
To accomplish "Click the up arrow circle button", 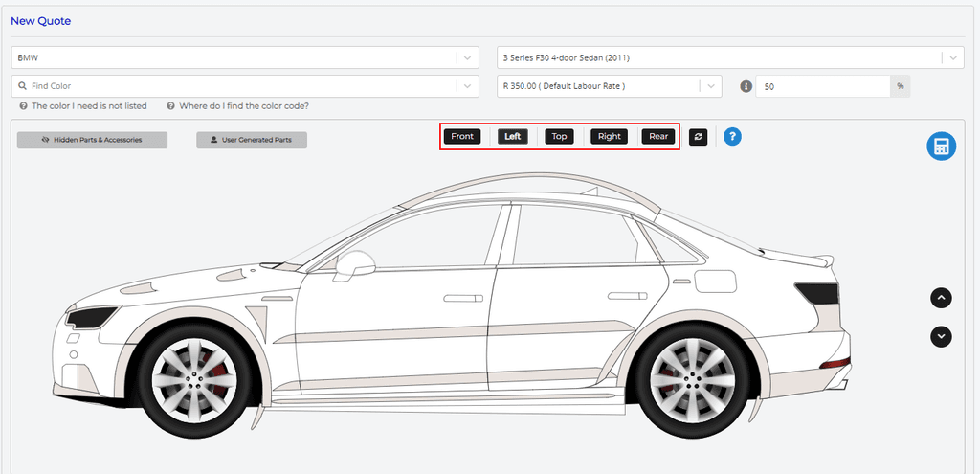I will [942, 298].
